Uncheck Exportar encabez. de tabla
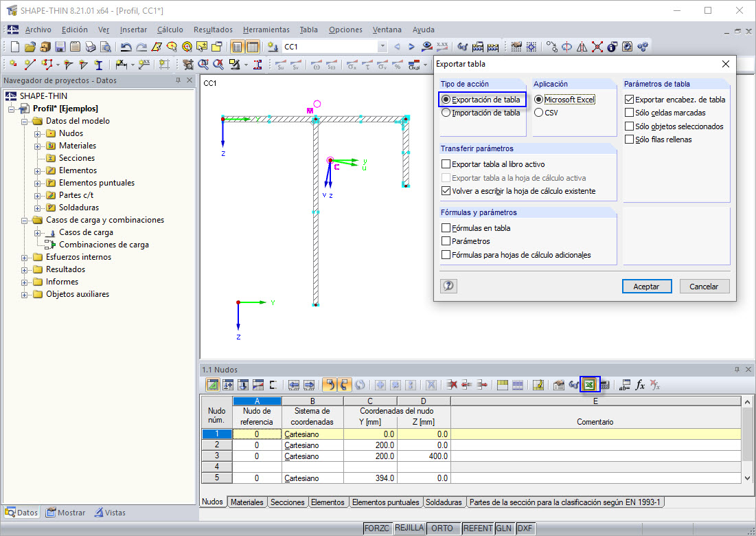The width and height of the screenshot is (756, 536). [630, 99]
